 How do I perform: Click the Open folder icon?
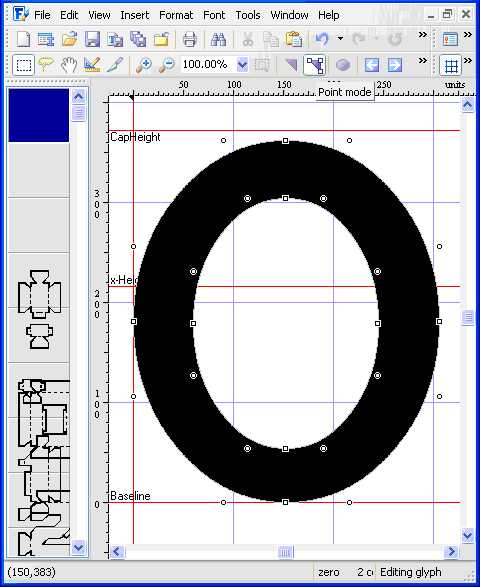[69, 39]
